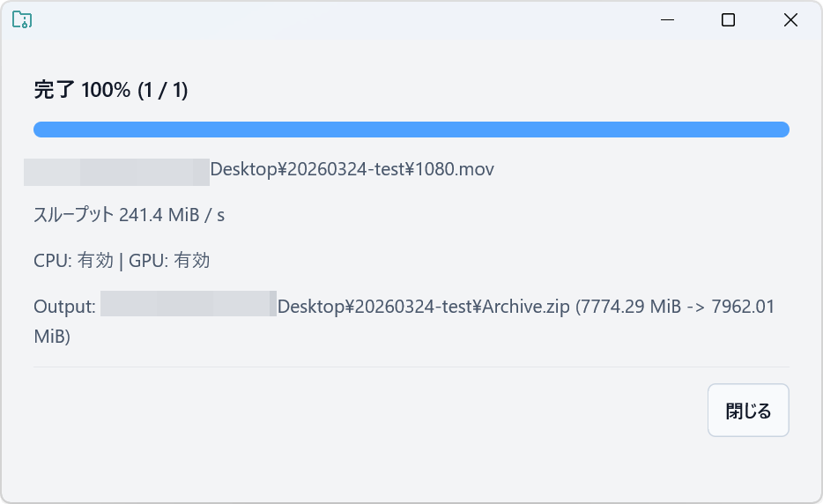
Task: Click the CPU: 有効 status text
Action: [x=73, y=260]
